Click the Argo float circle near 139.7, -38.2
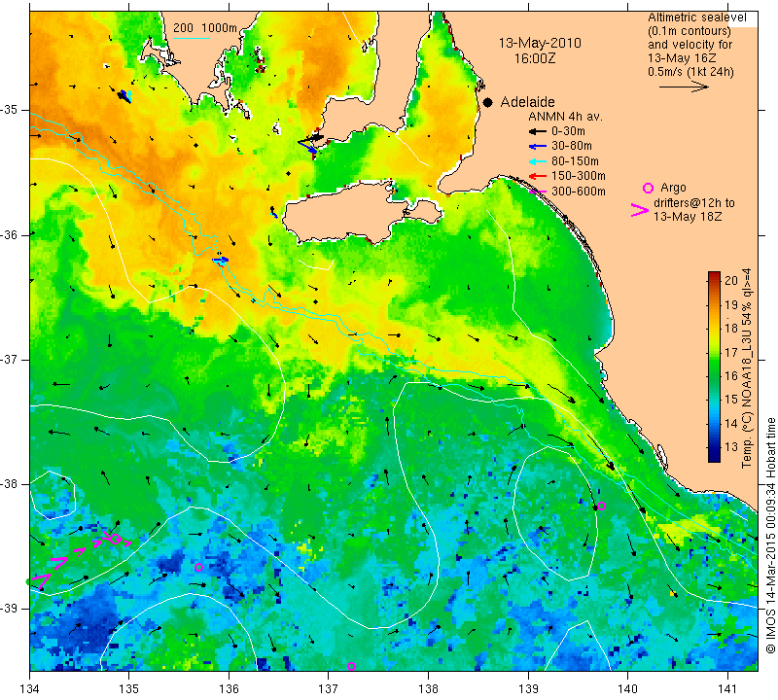 coord(601,506)
